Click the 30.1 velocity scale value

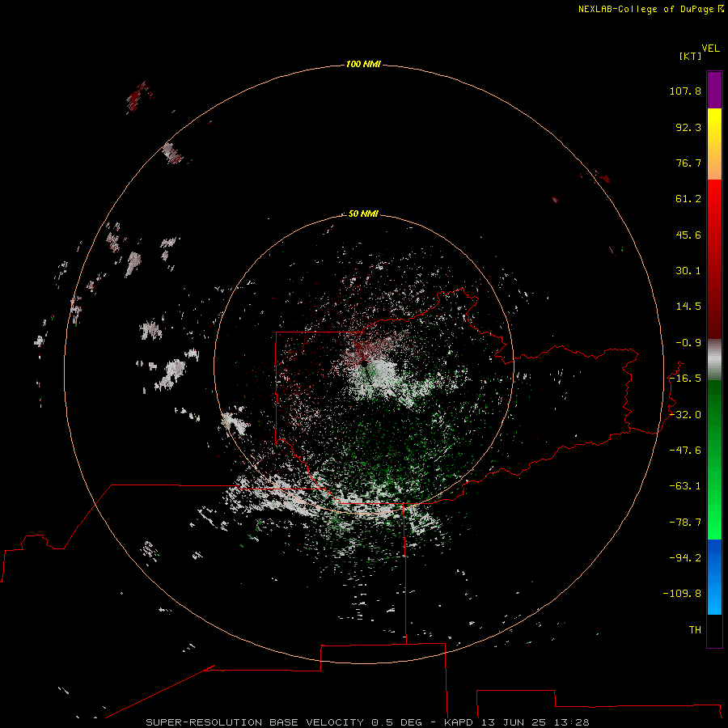(x=688, y=271)
